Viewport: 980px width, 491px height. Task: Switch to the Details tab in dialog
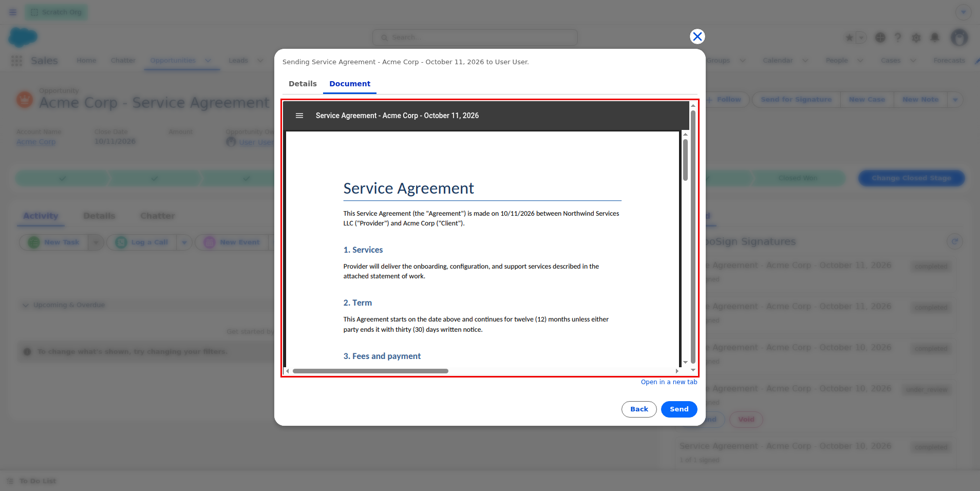(303, 84)
